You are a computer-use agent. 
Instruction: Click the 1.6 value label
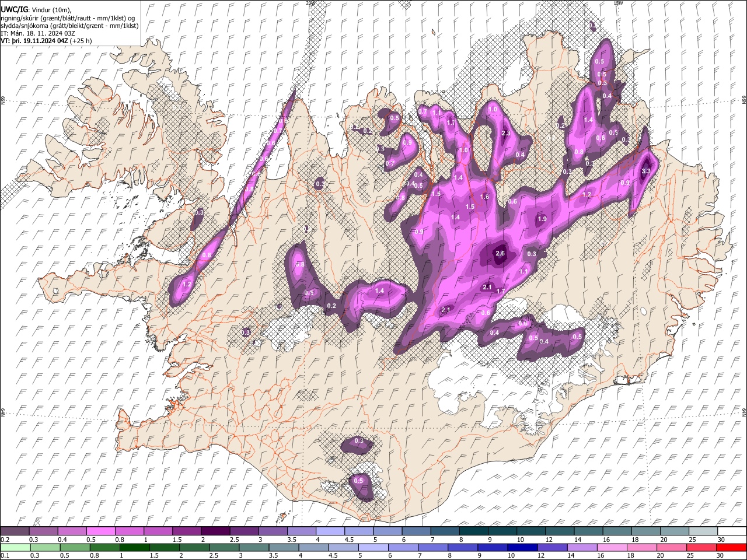(x=484, y=197)
